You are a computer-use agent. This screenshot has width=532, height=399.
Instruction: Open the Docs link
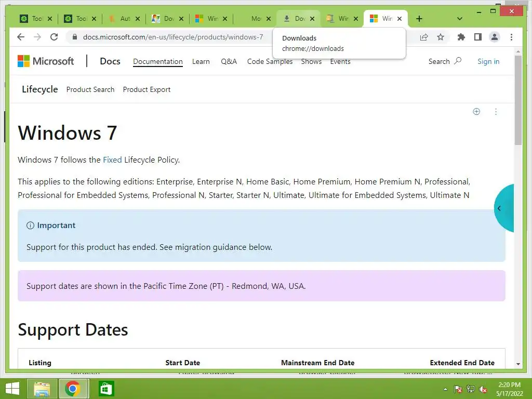[x=110, y=61]
